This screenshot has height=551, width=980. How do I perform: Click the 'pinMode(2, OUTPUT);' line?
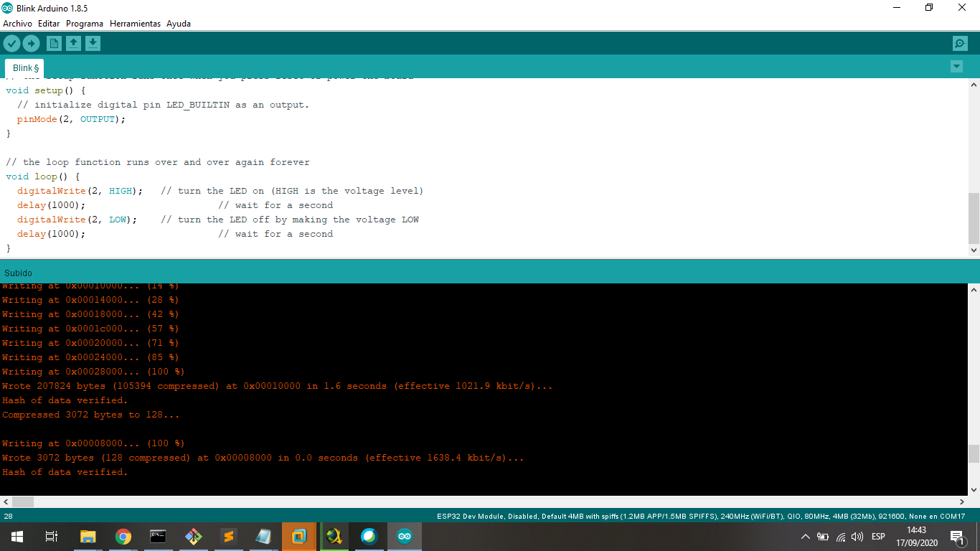coord(71,119)
